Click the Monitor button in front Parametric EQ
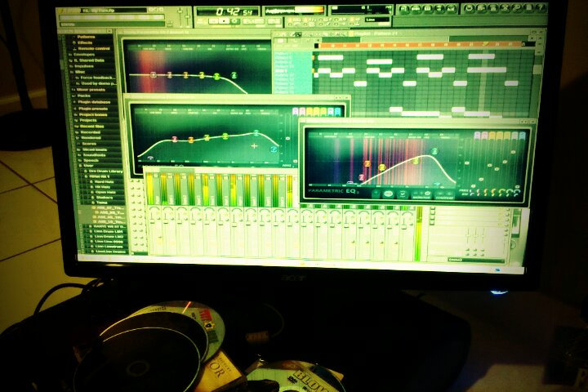Image resolution: width=588 pixels, height=392 pixels. [x=421, y=195]
